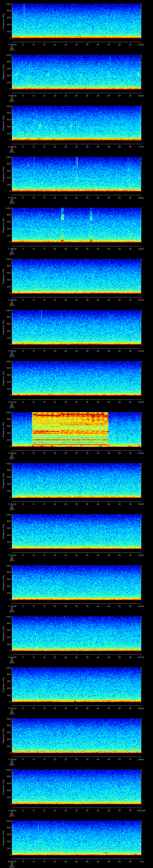Click the '17:49:00' start time label
Image resolution: width=153 pixels, height=868 pixels.
[12, 300]
